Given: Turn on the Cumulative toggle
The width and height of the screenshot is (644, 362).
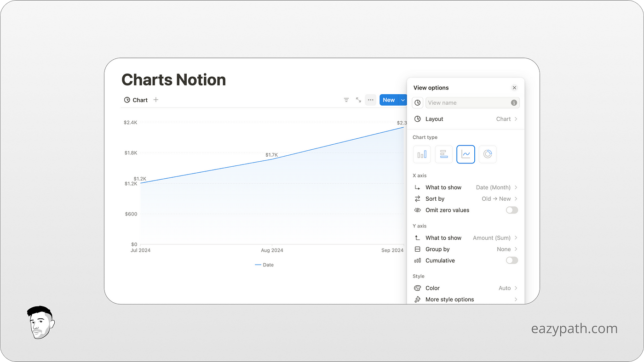Looking at the screenshot, I should pyautogui.click(x=512, y=260).
